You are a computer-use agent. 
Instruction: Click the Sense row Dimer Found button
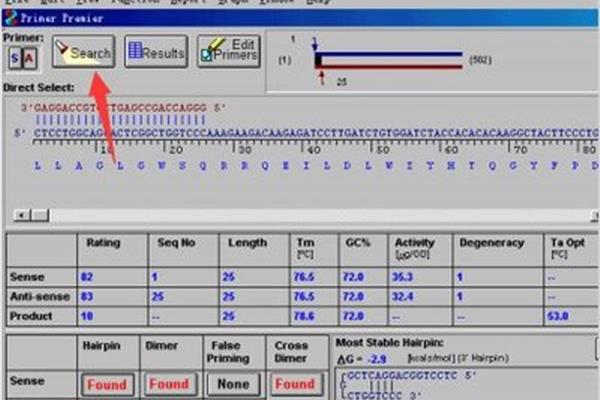coord(171,384)
